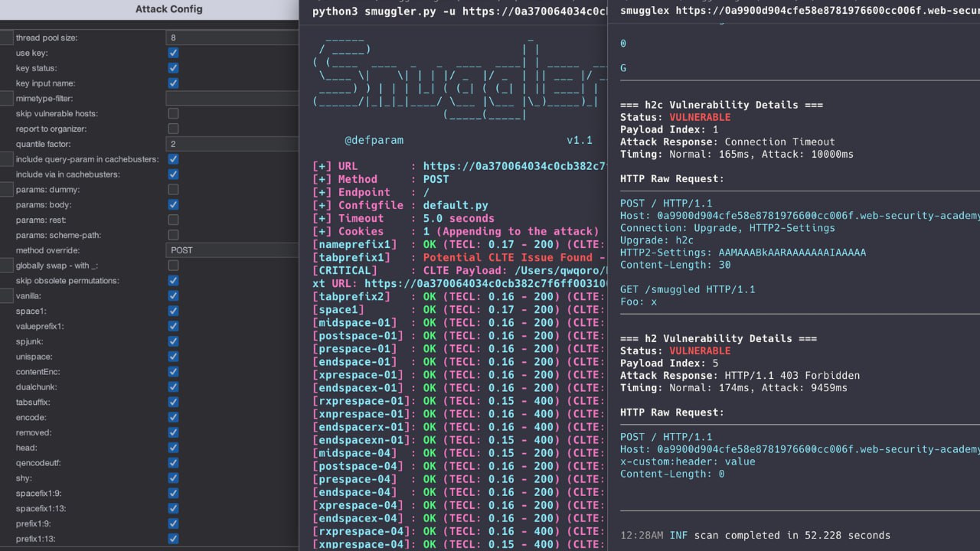Click 'HTTP/1.1 403 Forbidden' attack response
The width and height of the screenshot is (980, 551).
[x=792, y=375]
